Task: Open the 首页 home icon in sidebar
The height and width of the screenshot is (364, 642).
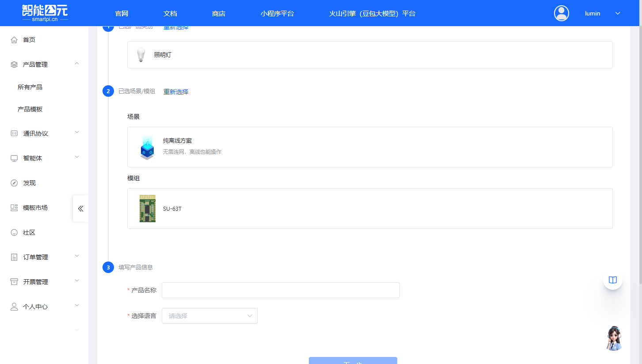Action: tap(14, 39)
